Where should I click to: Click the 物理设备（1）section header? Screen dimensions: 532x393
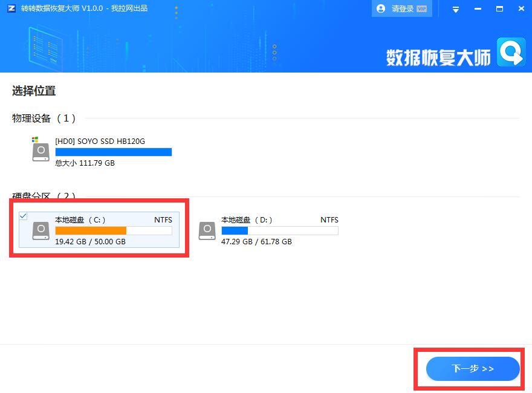(41, 119)
